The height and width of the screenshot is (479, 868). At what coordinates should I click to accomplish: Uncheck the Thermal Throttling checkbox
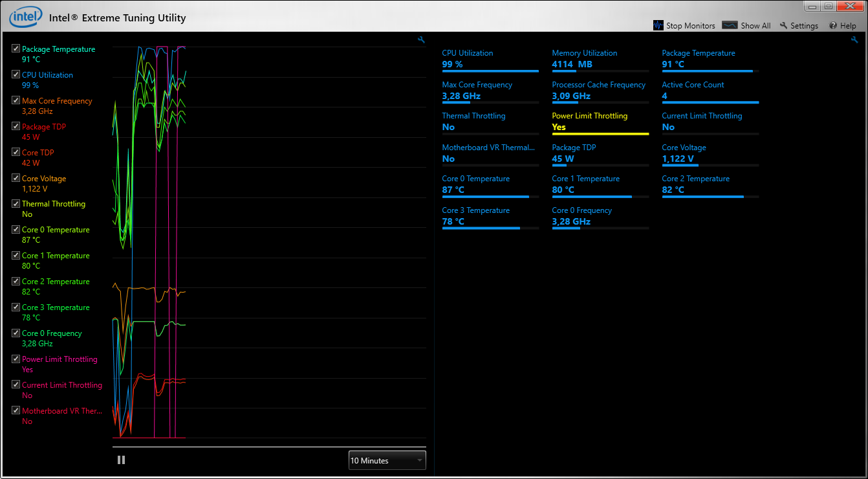(x=16, y=203)
